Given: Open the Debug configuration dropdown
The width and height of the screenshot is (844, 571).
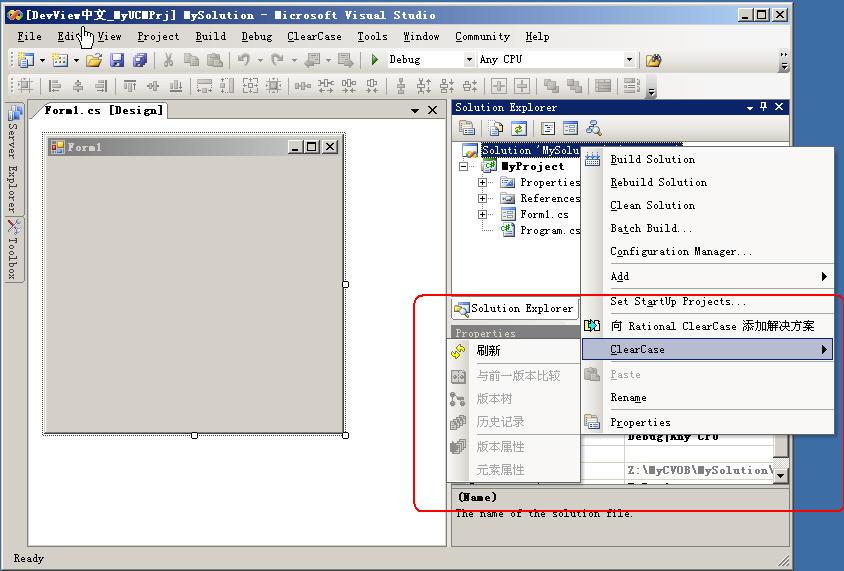Looking at the screenshot, I should coord(469,60).
